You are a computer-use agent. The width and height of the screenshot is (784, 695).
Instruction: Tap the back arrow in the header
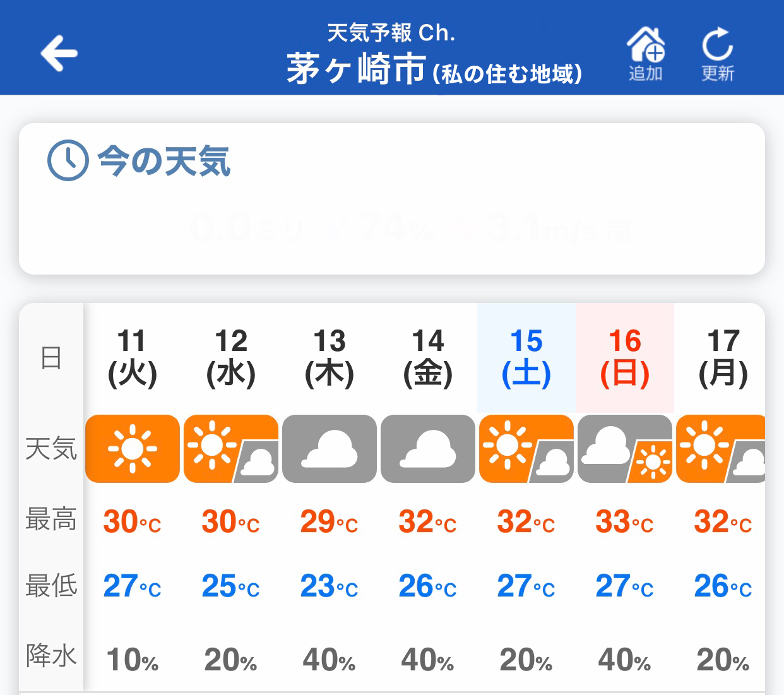[59, 53]
